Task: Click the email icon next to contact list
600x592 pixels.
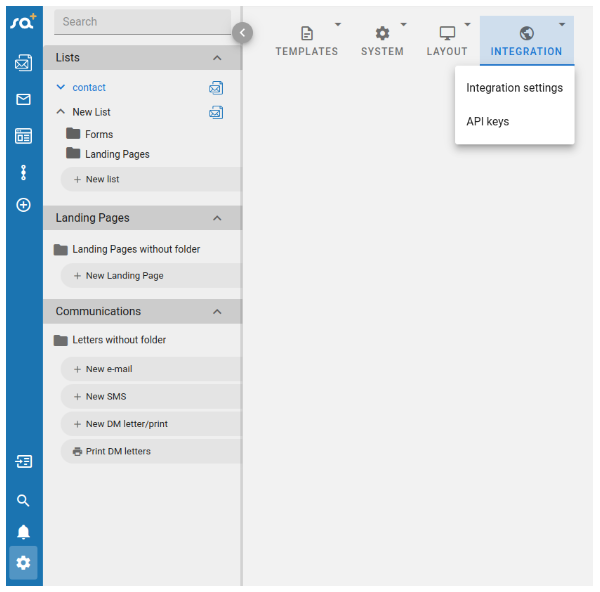Action: [x=216, y=88]
